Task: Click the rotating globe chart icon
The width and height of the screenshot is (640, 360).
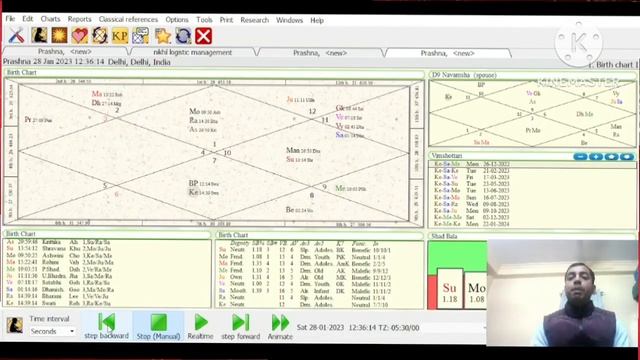Action: click(100, 36)
